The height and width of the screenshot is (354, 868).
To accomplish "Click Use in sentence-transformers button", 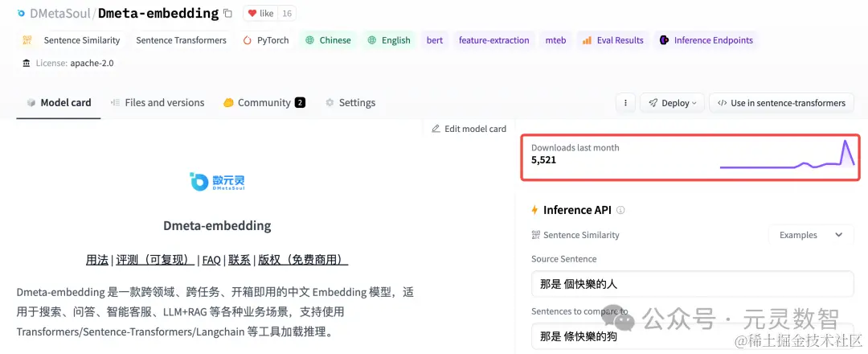I will click(781, 102).
